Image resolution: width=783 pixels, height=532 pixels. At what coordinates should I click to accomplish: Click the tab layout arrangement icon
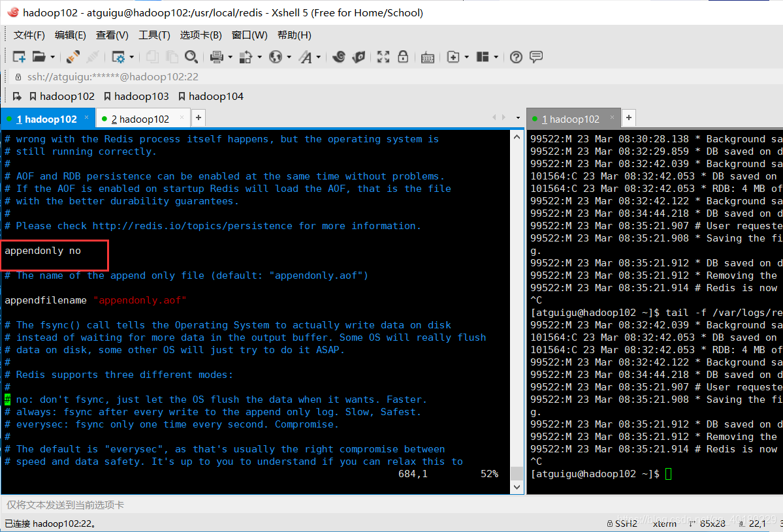click(x=483, y=57)
